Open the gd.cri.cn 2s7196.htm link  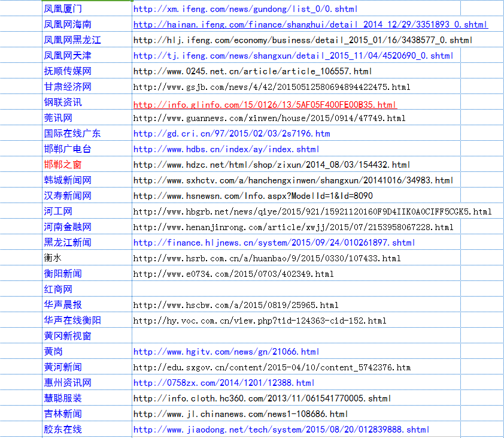tap(232, 134)
